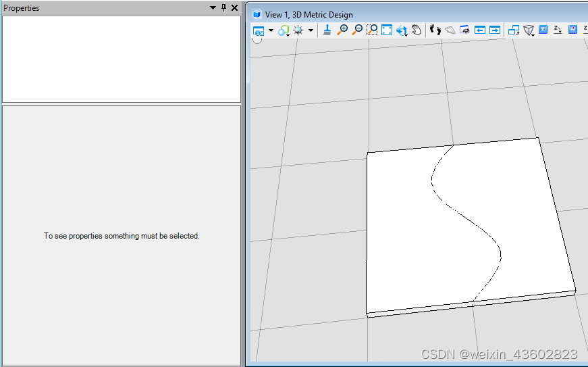Click the Set Display Depth icon
The image size is (588, 367).
(558, 30)
